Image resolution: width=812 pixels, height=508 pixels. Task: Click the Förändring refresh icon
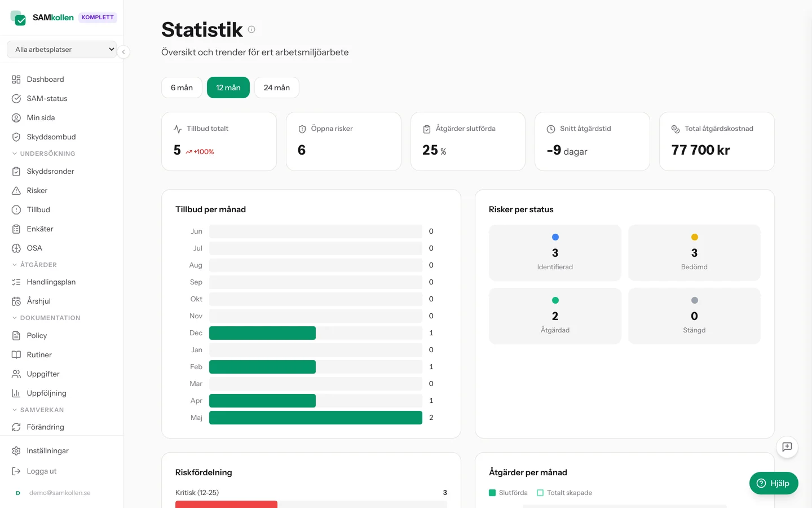coord(16,427)
